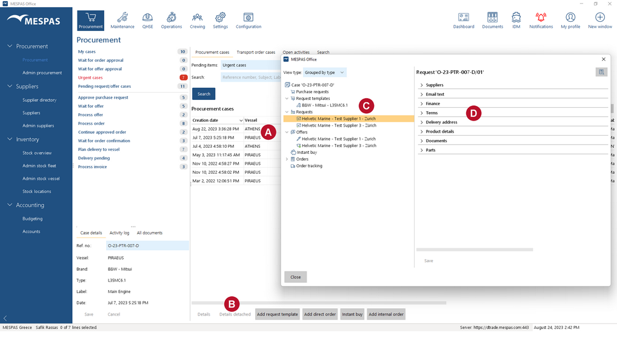Go to Stock overview in sidebar

37,153
